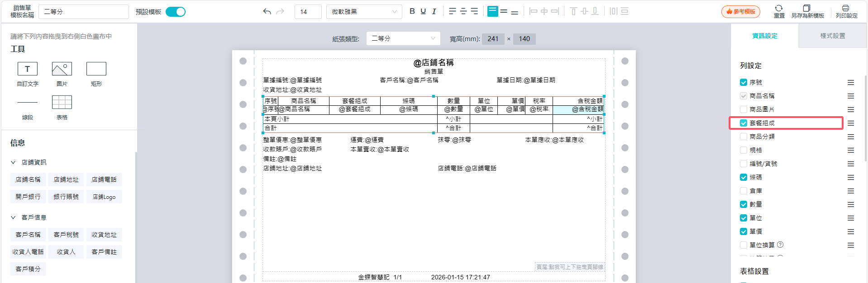868x283 pixels.
Task: Apply underline formatting
Action: click(423, 11)
